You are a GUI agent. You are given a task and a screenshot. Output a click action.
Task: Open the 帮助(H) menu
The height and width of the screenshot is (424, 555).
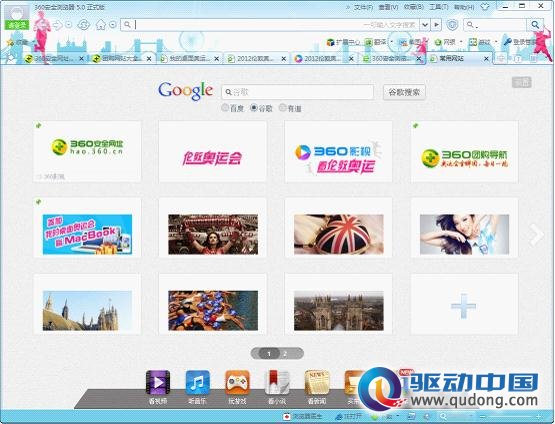[464, 7]
